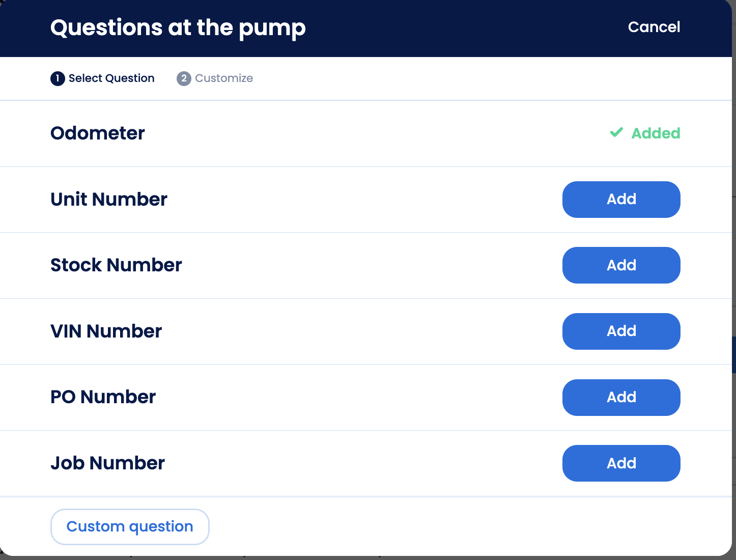Image resolution: width=736 pixels, height=560 pixels.
Task: Switch to the Customize step
Action: [224, 78]
